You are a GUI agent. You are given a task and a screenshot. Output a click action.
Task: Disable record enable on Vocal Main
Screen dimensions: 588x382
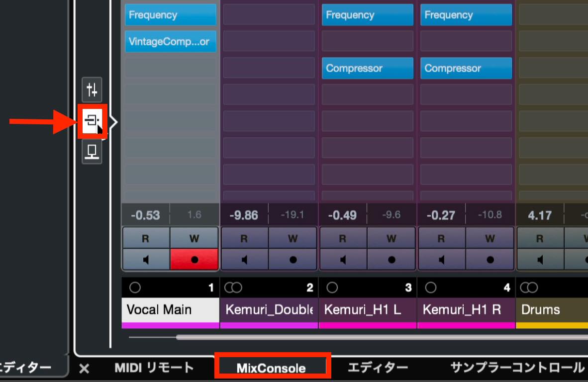pos(194,260)
